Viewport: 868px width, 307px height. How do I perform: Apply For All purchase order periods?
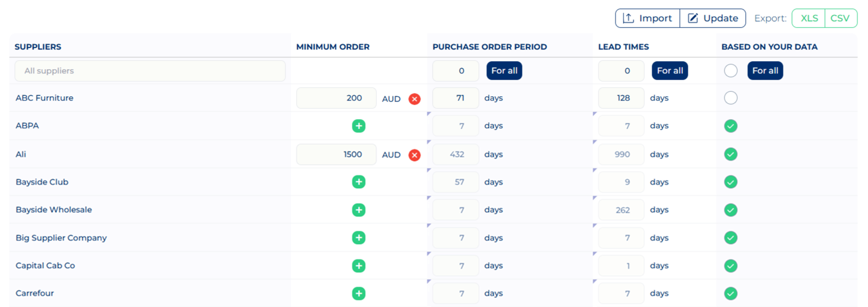[504, 70]
